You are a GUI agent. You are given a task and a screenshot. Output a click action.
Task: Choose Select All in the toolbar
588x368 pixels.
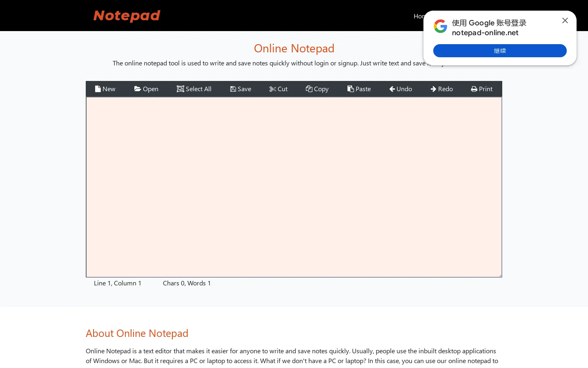[x=194, y=89]
